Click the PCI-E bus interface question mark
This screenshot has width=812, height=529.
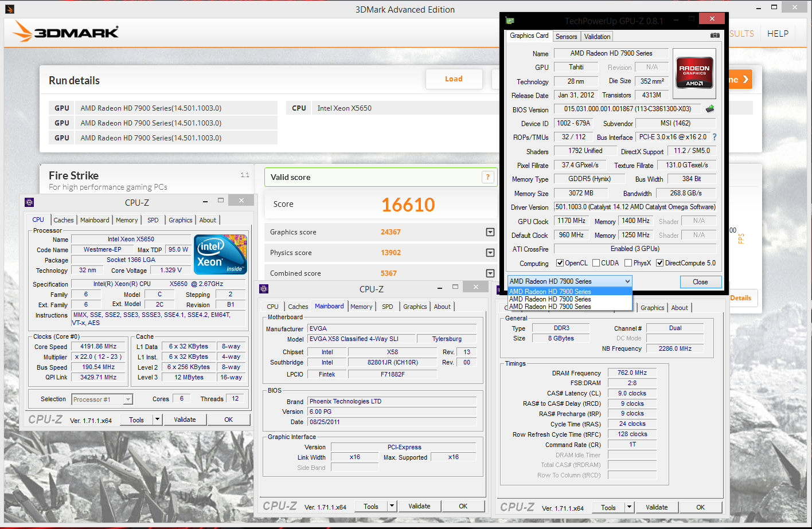[715, 137]
